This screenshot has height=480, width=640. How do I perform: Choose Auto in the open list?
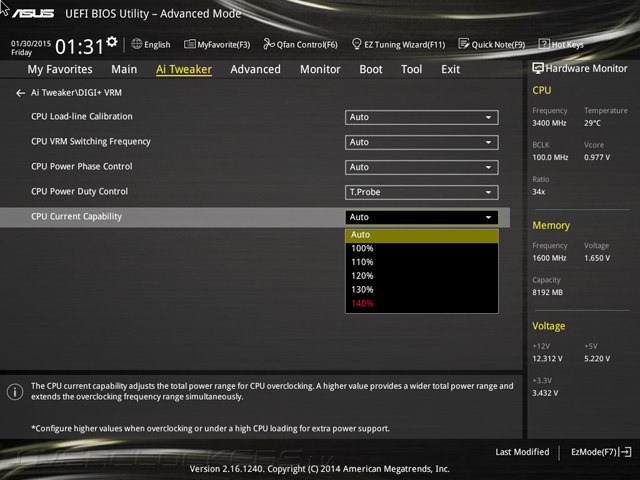point(422,235)
